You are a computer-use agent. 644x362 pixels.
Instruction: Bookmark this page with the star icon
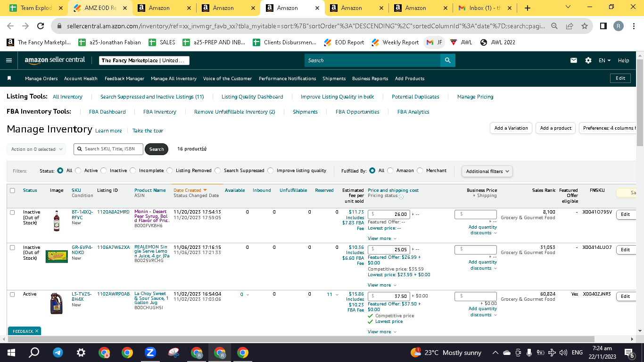click(585, 26)
